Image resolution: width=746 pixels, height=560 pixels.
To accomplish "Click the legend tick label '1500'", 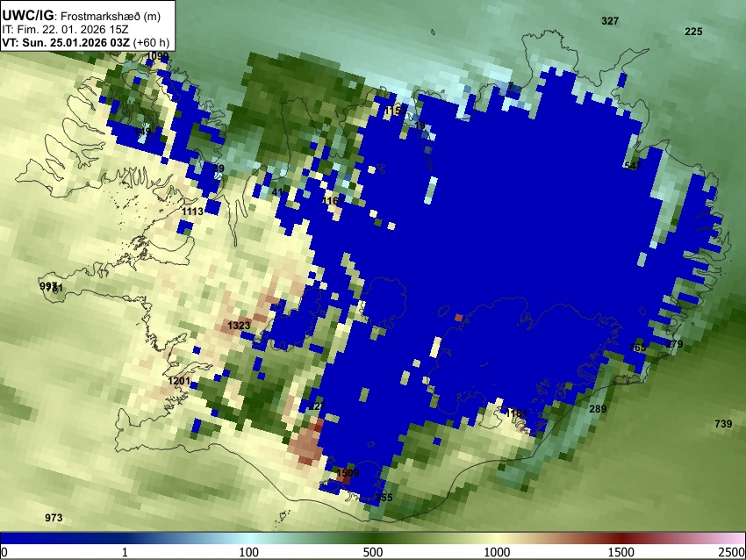I will pos(621,552).
